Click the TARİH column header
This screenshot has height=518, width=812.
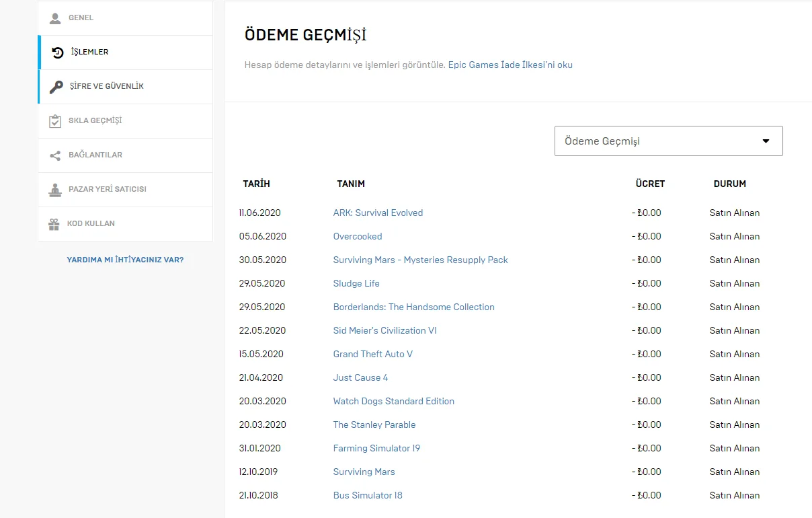point(257,184)
